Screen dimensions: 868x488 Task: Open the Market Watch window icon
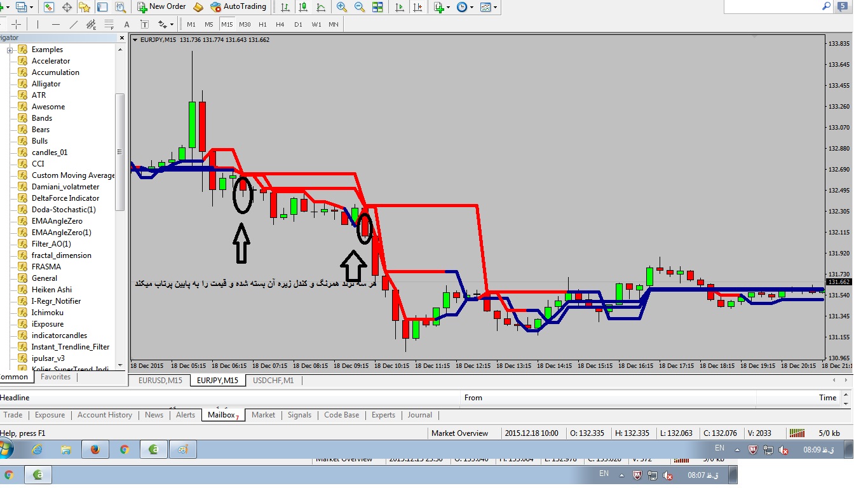tap(50, 7)
